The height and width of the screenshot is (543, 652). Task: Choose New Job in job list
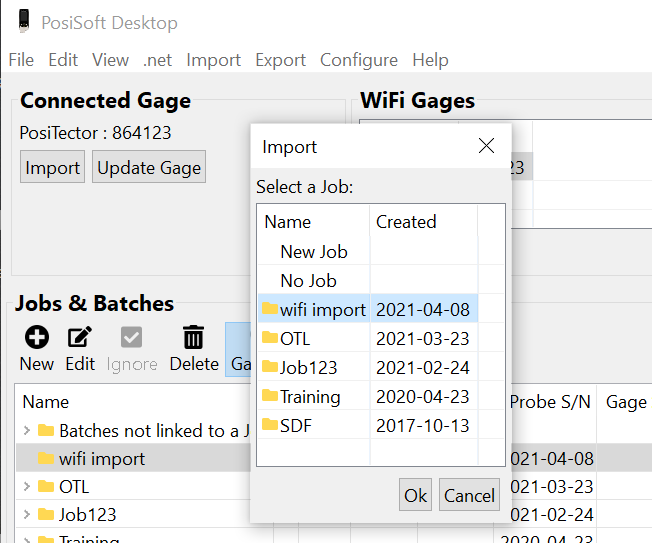313,252
